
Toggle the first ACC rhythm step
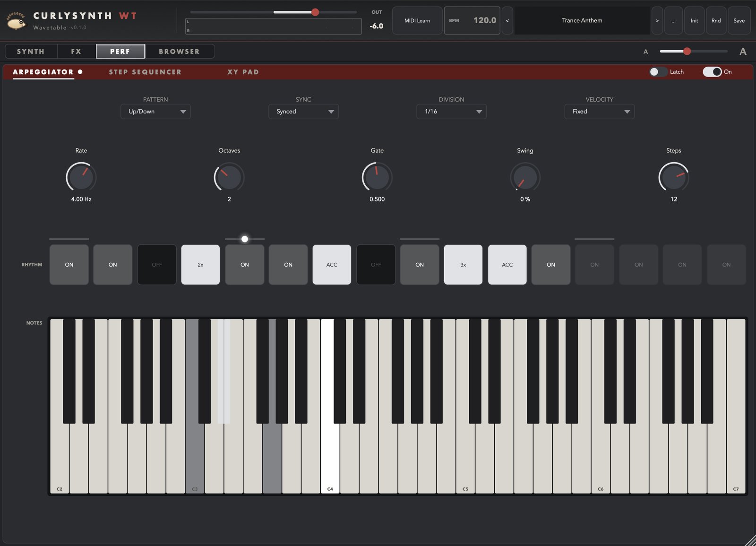point(332,265)
